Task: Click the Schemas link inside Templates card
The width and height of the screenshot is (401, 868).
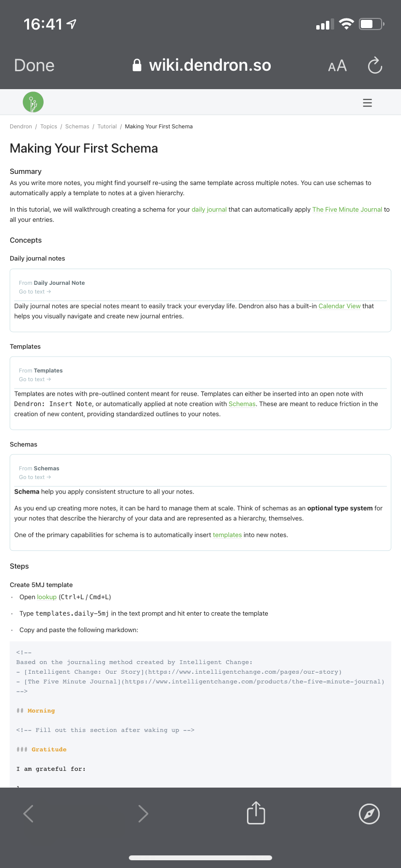Action: [242, 403]
